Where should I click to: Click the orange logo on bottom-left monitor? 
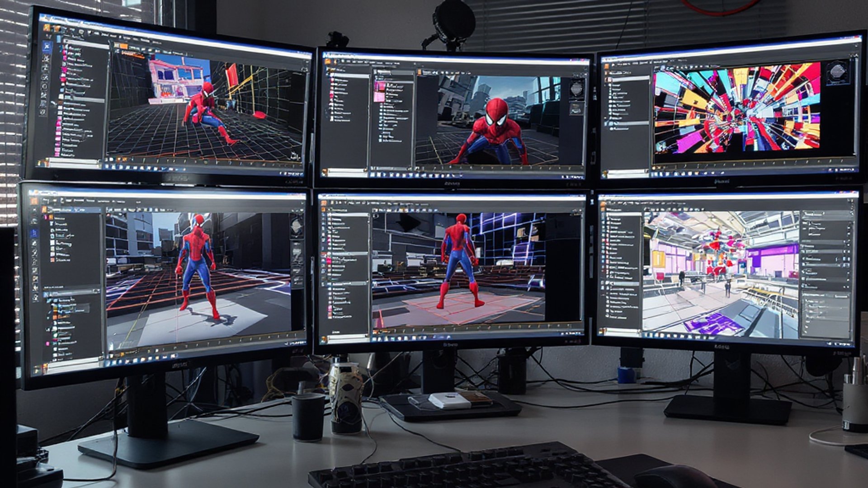click(x=33, y=200)
